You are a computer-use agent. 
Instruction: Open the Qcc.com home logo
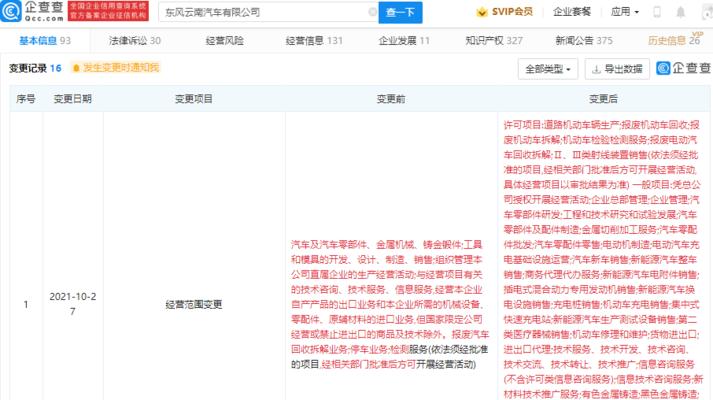tap(32, 11)
